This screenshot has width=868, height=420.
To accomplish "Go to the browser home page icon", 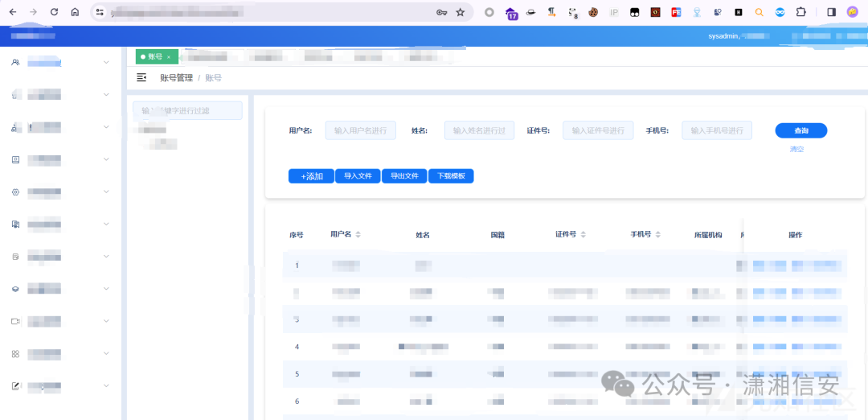I will pos(75,12).
